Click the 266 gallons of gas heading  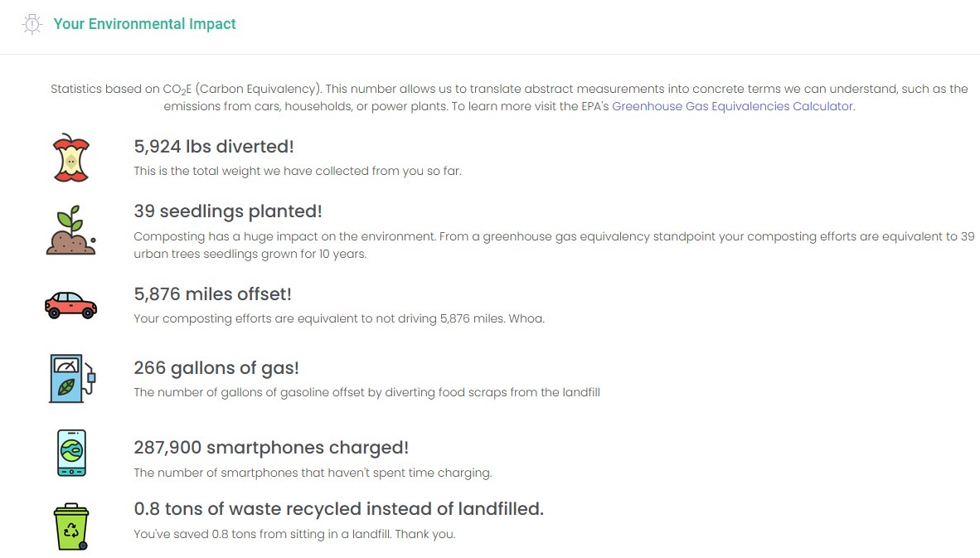tap(216, 368)
